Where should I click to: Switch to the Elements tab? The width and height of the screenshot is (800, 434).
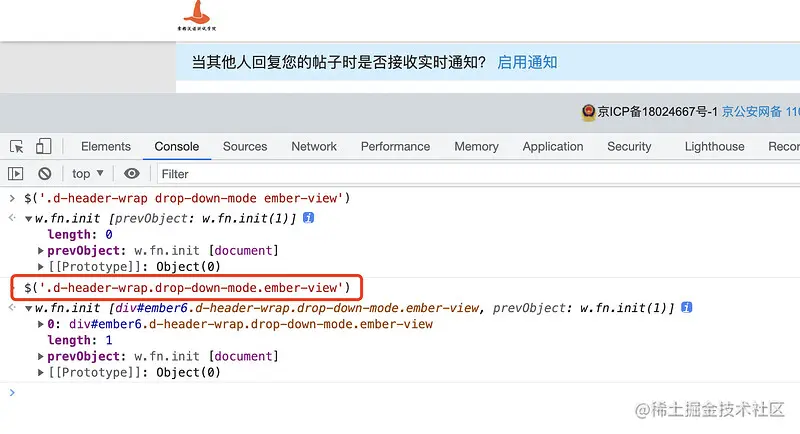pyautogui.click(x=106, y=146)
